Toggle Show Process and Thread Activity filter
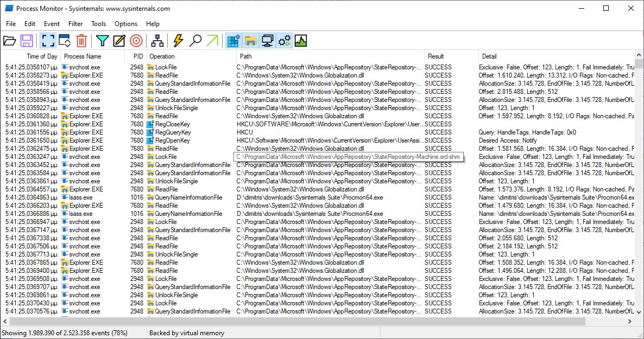644x339 pixels. [x=284, y=41]
